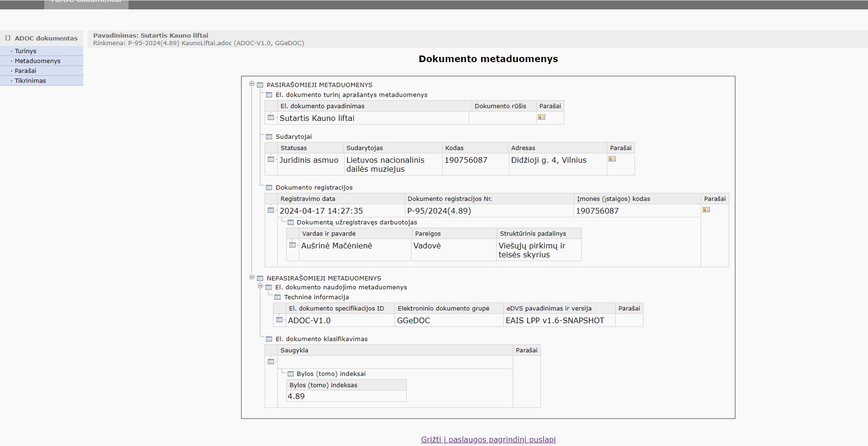Select Metaduomenys in the sidebar
The height and width of the screenshot is (446, 868).
click(x=38, y=61)
